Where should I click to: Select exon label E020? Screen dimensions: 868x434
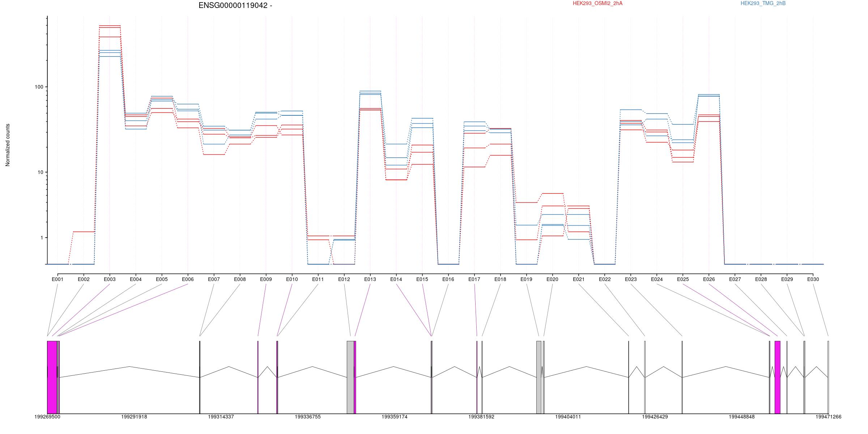tap(552, 279)
